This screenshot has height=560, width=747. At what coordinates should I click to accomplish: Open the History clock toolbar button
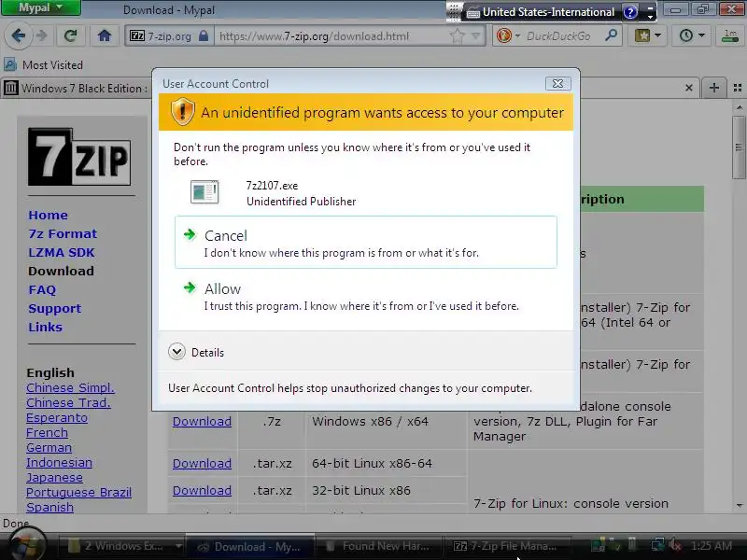(x=692, y=35)
